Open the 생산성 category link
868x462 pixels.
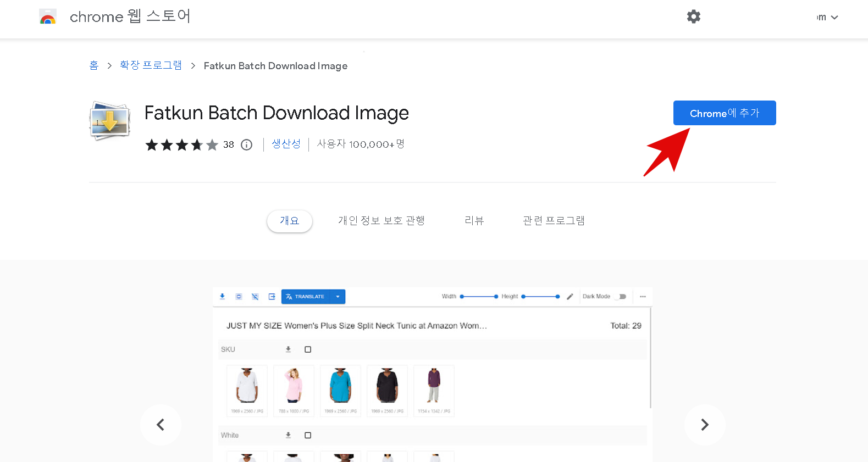[286, 144]
